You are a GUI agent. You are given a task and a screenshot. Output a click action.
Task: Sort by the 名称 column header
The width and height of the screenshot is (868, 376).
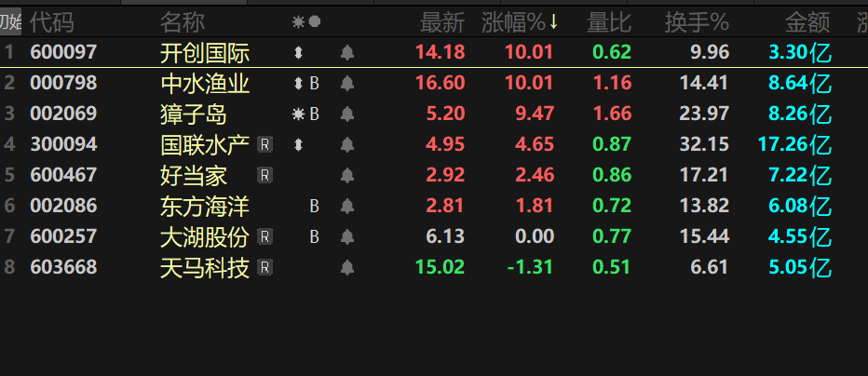pos(183,22)
